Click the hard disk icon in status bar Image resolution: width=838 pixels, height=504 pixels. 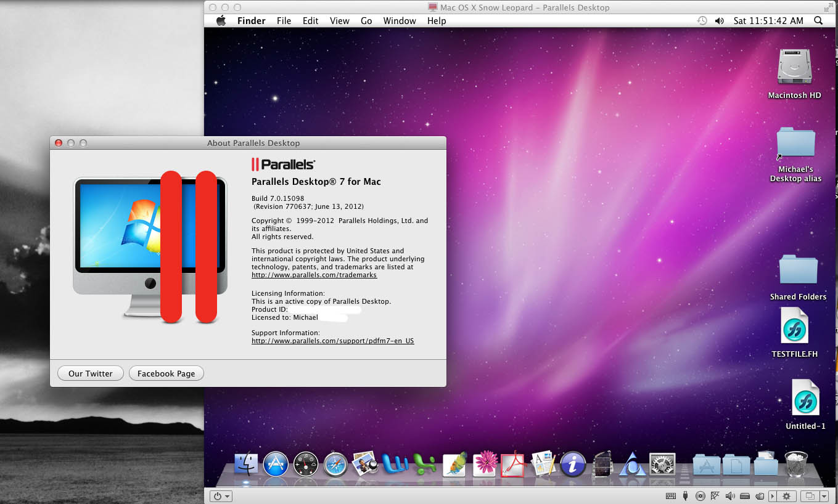click(x=745, y=496)
